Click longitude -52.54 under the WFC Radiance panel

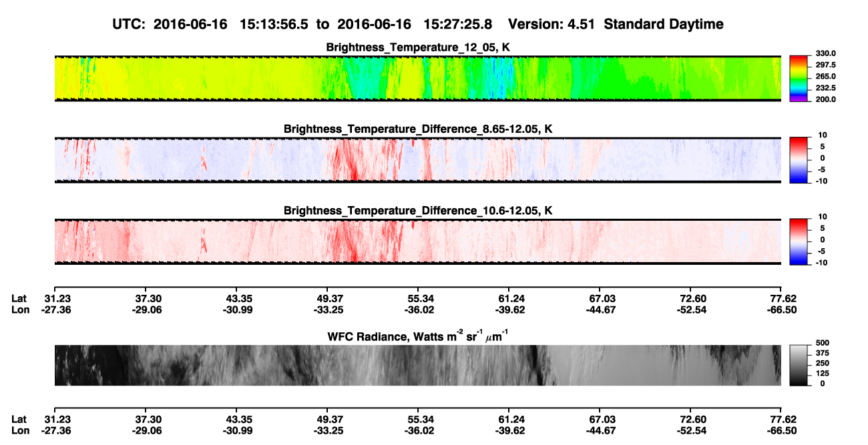coord(692,431)
